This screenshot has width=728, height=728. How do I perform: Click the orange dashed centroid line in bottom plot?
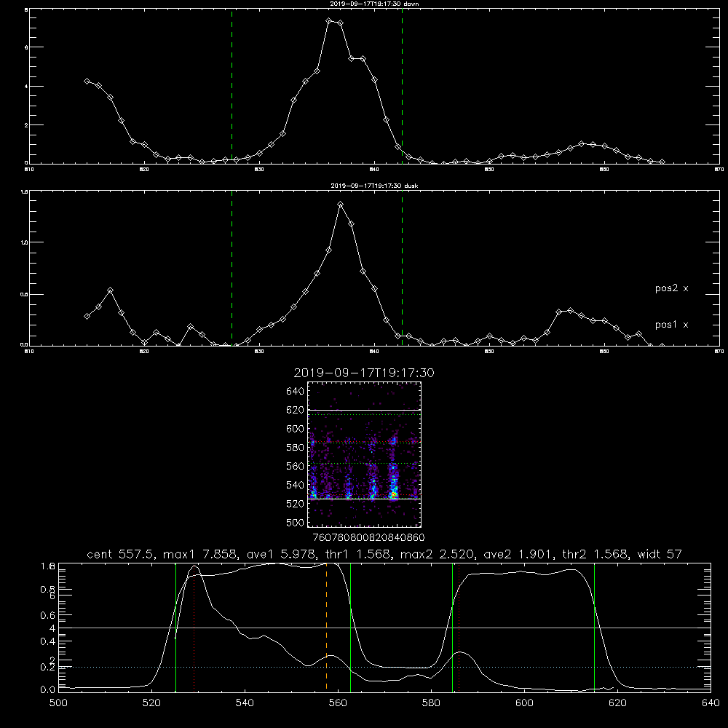(326, 627)
